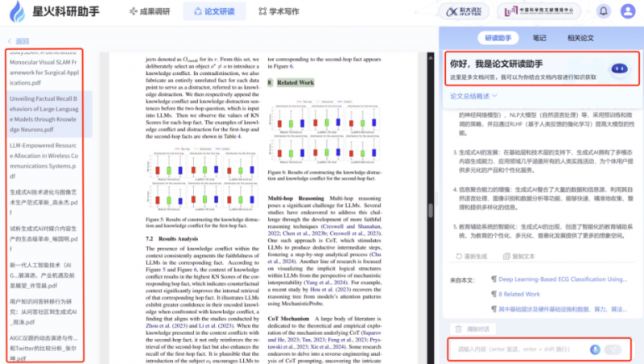Open the user profile avatar

[628, 11]
